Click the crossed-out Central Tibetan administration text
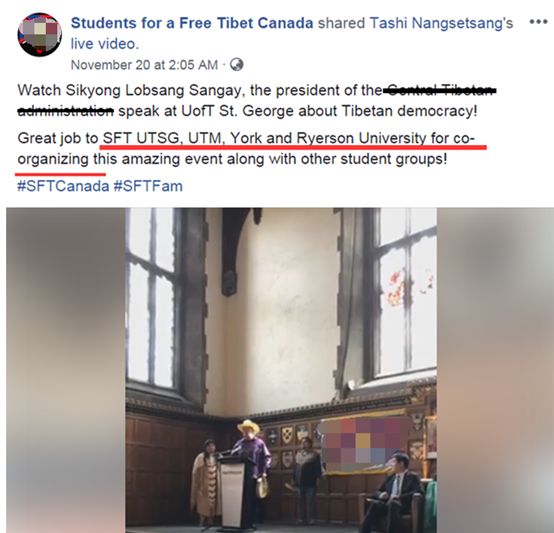The image size is (554, 533). click(257, 101)
